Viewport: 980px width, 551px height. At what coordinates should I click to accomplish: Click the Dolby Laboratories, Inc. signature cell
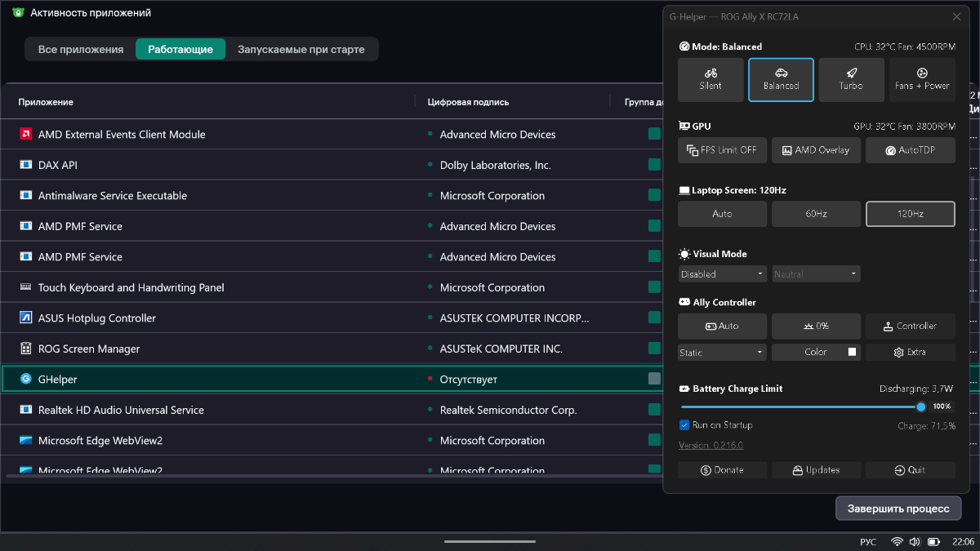[x=496, y=165]
